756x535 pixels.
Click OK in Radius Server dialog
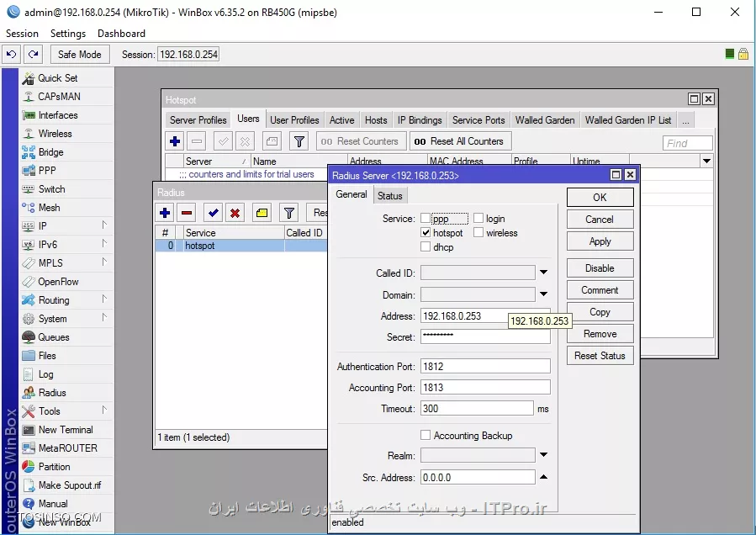point(600,198)
